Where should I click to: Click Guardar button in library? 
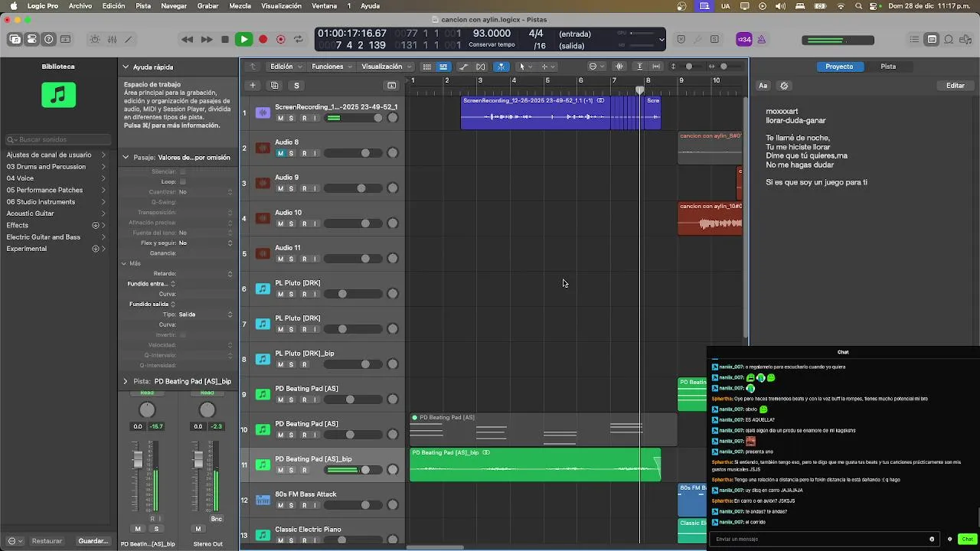coord(93,541)
